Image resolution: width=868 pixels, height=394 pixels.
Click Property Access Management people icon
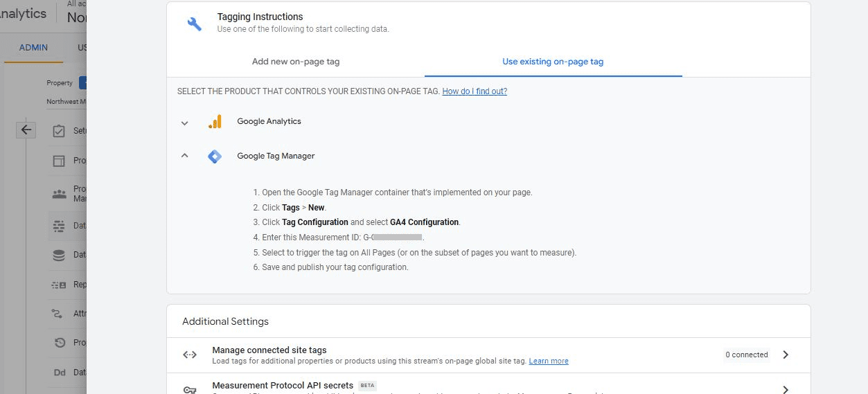(60, 194)
